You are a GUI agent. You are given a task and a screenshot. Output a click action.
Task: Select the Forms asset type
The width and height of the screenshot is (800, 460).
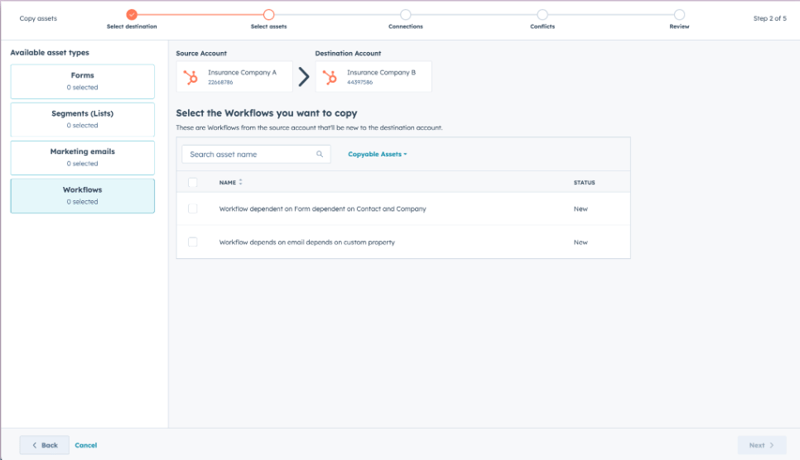[83, 81]
